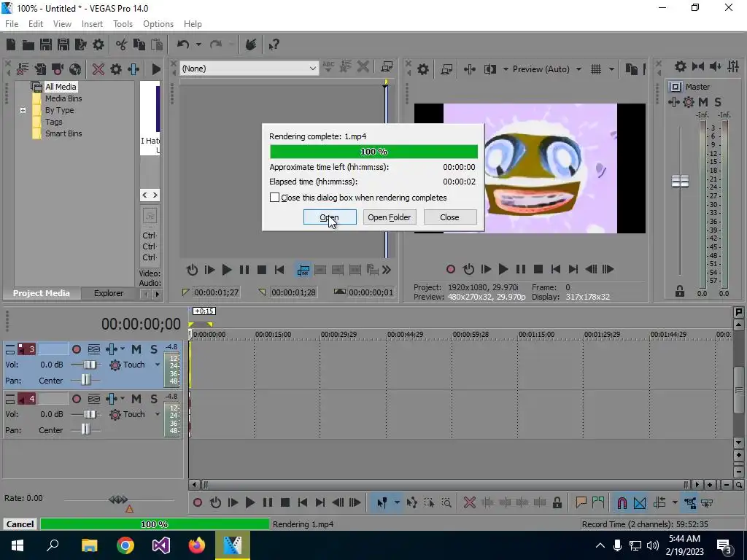Image resolution: width=747 pixels, height=560 pixels.
Task: Click the Normal Edit Tool in timeline toolbar
Action: click(x=382, y=503)
